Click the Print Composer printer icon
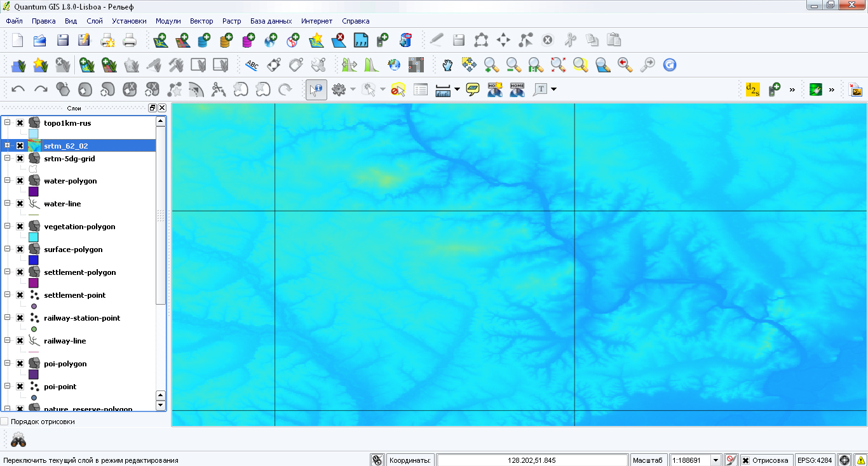 click(129, 41)
